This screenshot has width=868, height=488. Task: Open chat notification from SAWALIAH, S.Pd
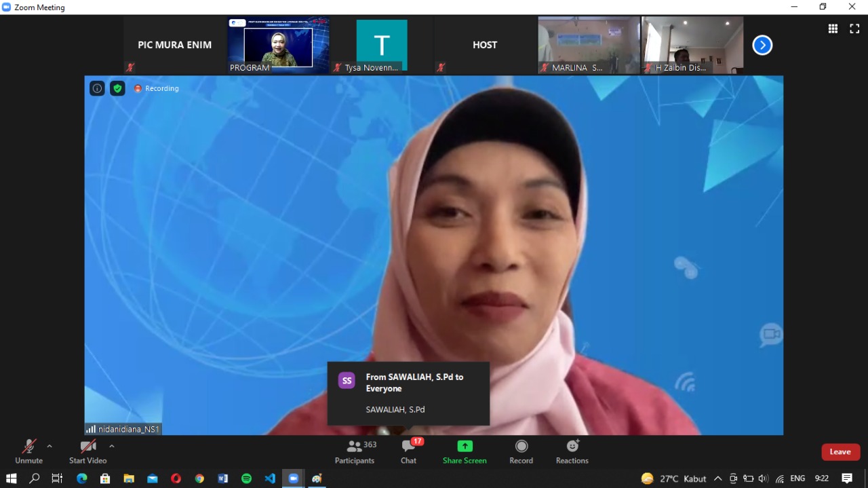(408, 393)
